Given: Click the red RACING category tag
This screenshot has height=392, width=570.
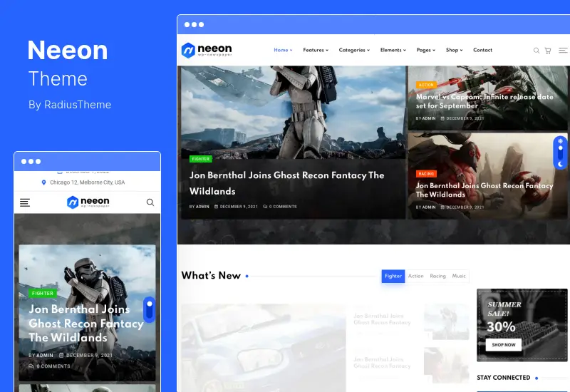Looking at the screenshot, I should point(426,174).
